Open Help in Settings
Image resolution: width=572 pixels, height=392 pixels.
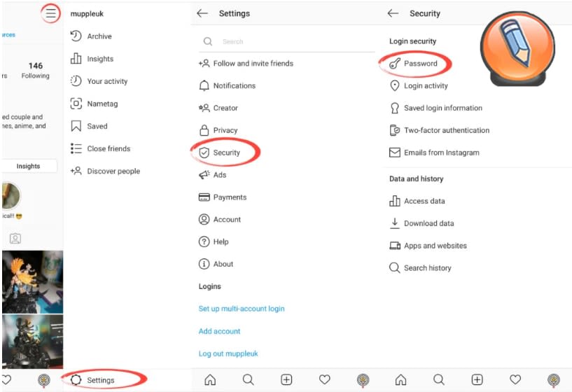click(x=214, y=241)
